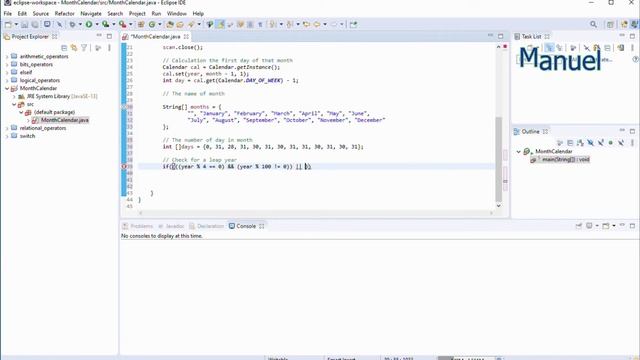Screen dimensions: 640x360
Task: Click the editor scroll-down arrow
Action: pos(498,206)
